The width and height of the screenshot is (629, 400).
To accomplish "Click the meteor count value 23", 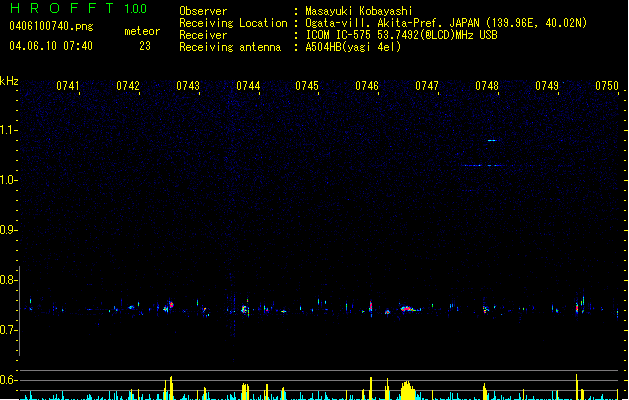I will (145, 46).
